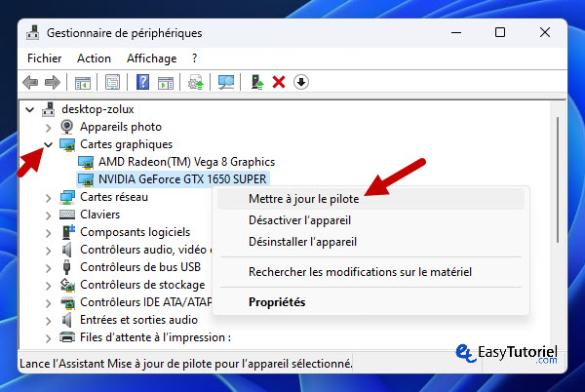The width and height of the screenshot is (585, 392).
Task: Click the Forward arrow toolbar icon
Action: (53, 82)
